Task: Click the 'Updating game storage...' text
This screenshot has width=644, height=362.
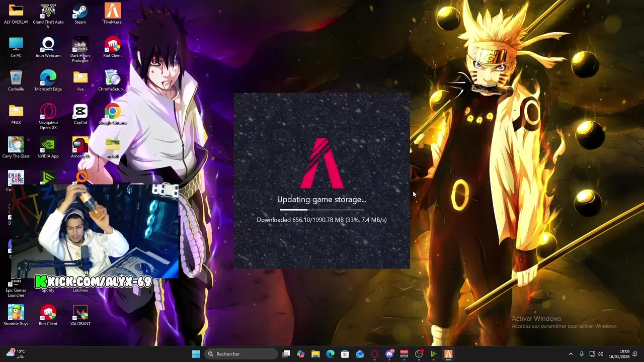Action: [321, 200]
